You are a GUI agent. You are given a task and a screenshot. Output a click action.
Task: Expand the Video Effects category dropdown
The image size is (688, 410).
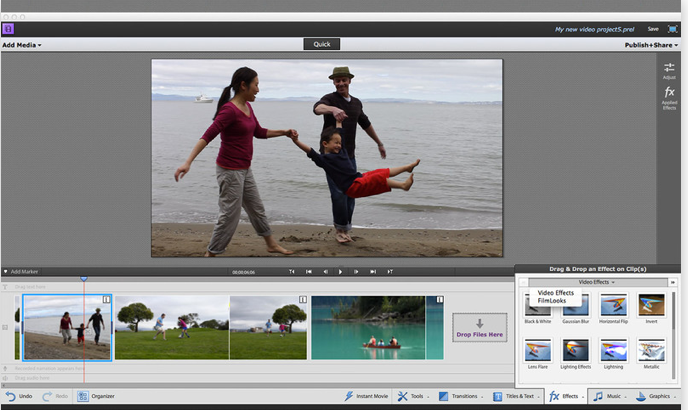pos(597,282)
